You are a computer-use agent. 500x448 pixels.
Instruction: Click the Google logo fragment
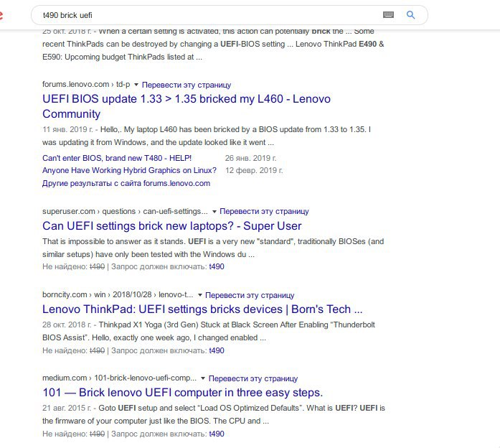1,15
